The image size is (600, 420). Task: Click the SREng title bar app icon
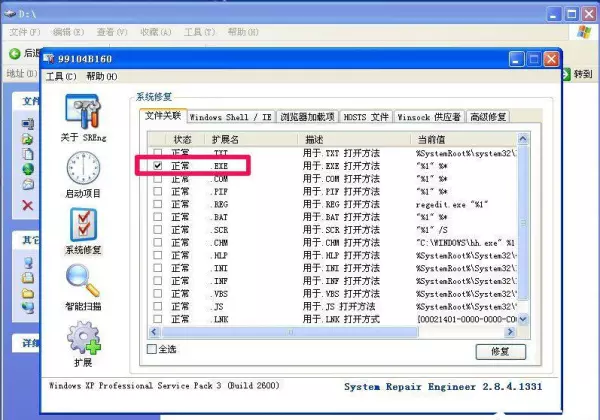(x=49, y=59)
